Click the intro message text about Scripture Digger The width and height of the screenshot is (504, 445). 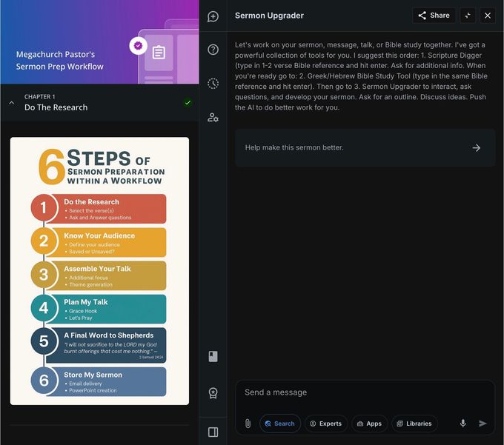tap(361, 76)
